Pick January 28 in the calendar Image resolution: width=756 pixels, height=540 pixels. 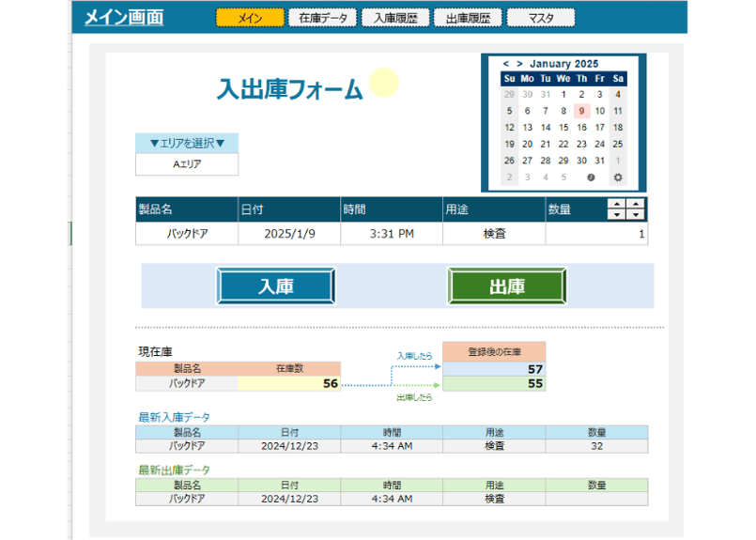click(546, 161)
